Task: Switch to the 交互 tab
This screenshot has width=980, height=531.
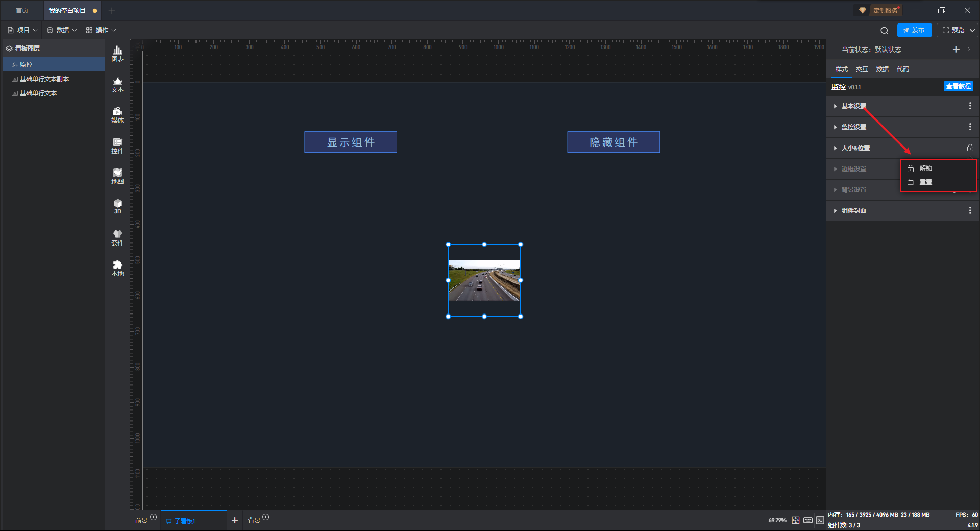Action: tap(862, 69)
